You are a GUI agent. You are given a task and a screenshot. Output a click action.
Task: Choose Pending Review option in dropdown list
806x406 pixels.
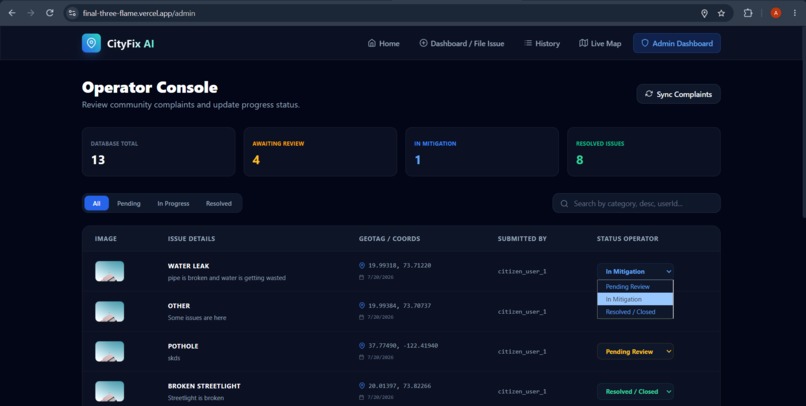point(635,287)
